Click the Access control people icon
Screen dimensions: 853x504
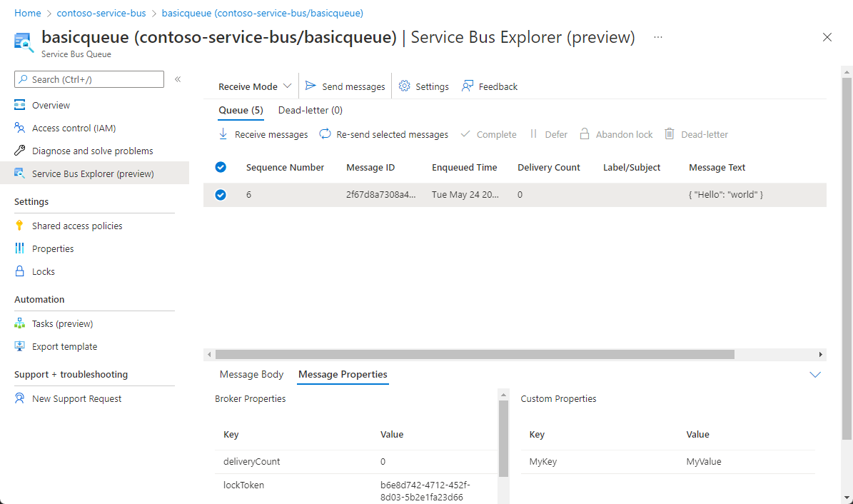tap(19, 127)
